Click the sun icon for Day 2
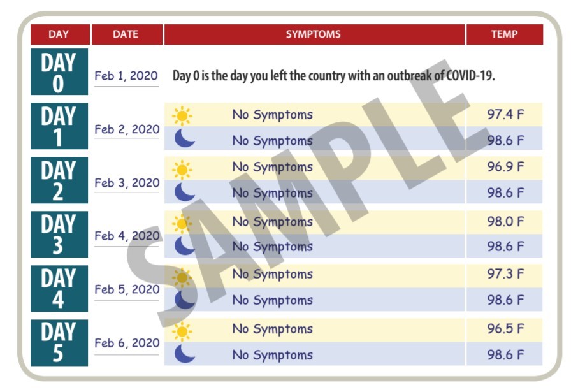 pyautogui.click(x=182, y=170)
